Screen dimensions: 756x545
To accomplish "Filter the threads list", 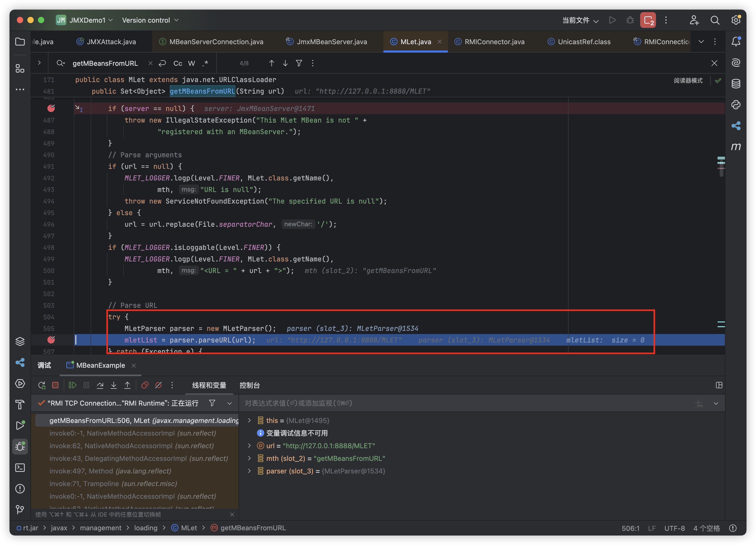I will 212,403.
